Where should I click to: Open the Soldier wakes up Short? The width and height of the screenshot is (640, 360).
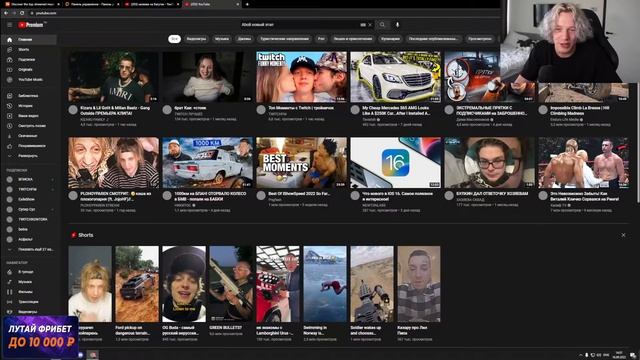click(x=372, y=284)
